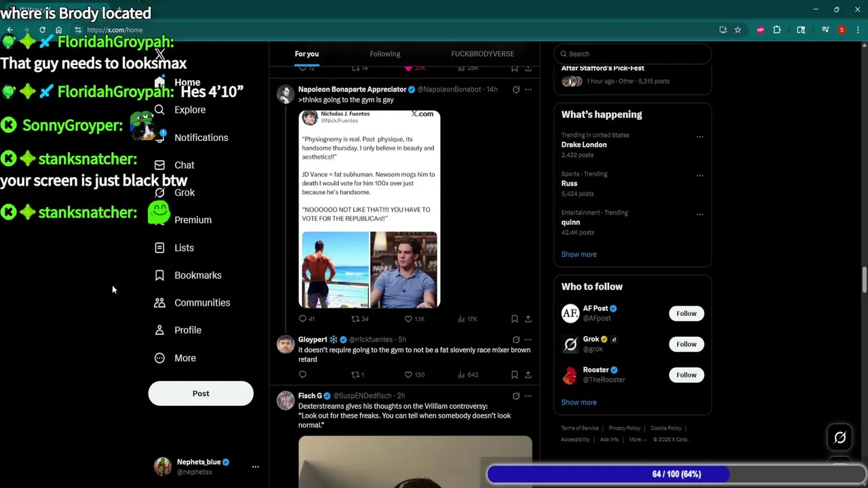Open the Accessibility footer link
Image resolution: width=868 pixels, height=488 pixels.
[x=575, y=440]
